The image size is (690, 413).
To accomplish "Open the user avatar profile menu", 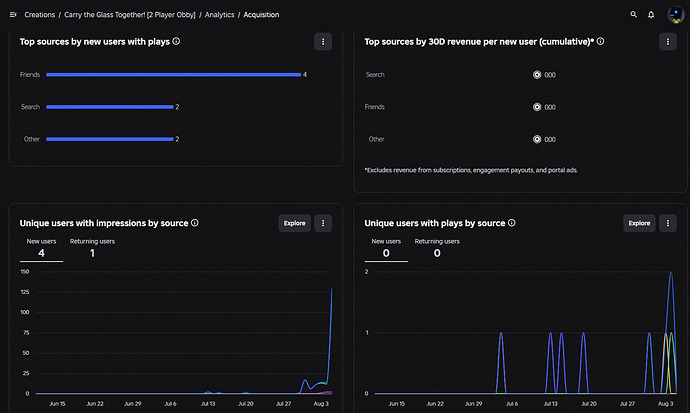I will (x=675, y=15).
